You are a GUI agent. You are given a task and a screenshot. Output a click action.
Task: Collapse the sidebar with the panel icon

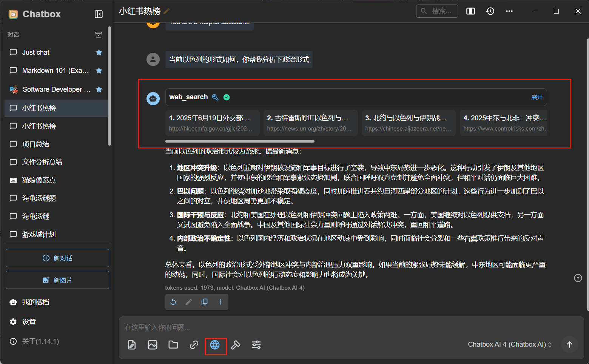(99, 14)
